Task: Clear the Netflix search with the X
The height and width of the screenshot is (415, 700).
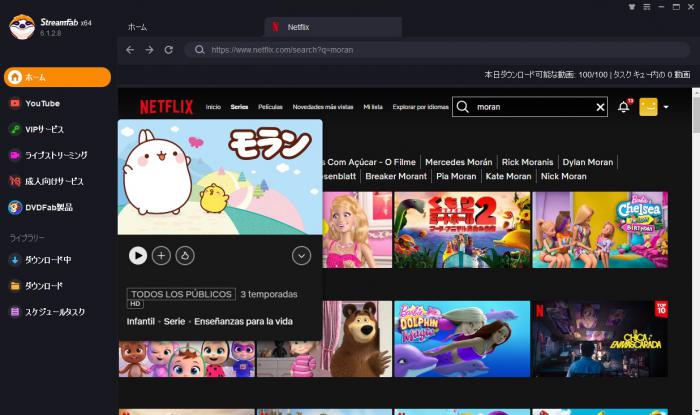Action: coord(600,107)
